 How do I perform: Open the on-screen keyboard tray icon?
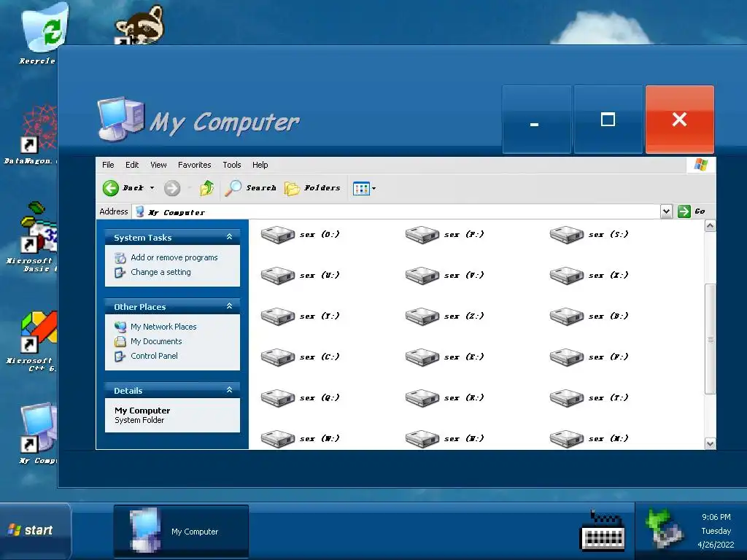(x=602, y=532)
